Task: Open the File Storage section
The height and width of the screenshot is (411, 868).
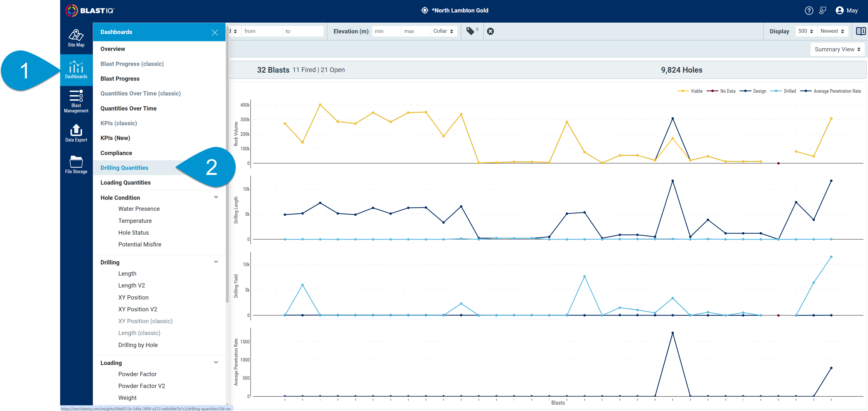Action: (x=76, y=165)
